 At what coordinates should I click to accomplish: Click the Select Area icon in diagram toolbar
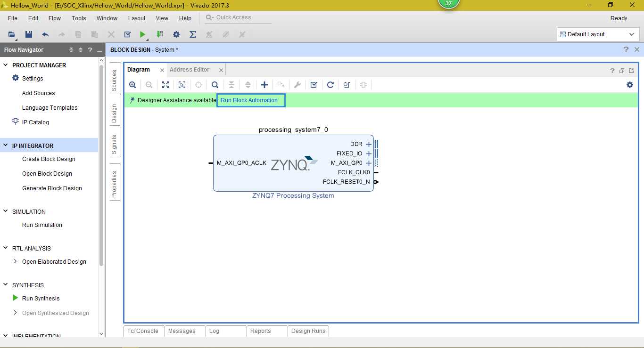coord(182,85)
